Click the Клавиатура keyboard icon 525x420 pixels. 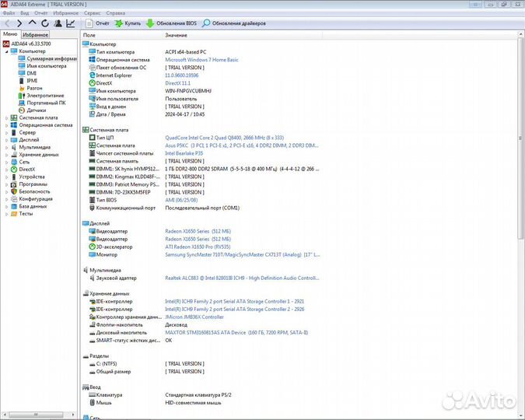tap(92, 395)
